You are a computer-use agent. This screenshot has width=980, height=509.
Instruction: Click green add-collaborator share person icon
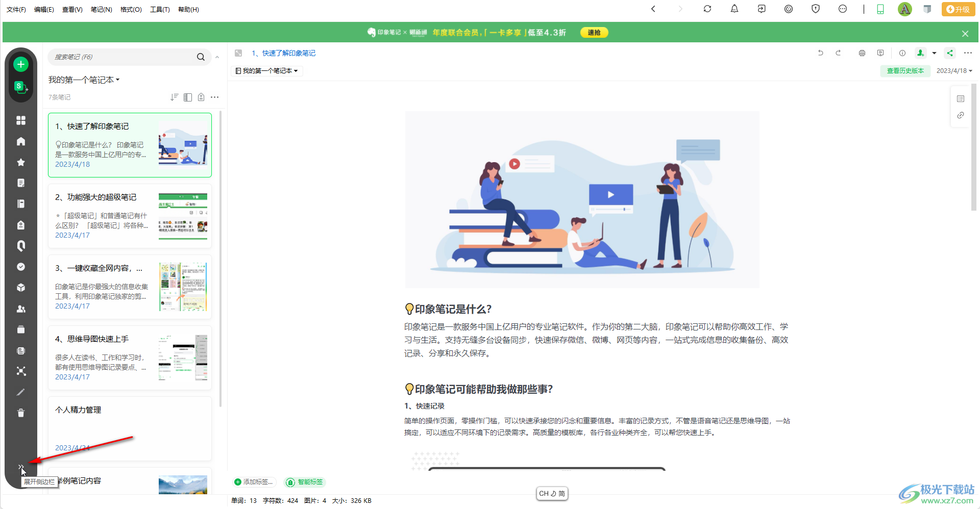pyautogui.click(x=920, y=53)
